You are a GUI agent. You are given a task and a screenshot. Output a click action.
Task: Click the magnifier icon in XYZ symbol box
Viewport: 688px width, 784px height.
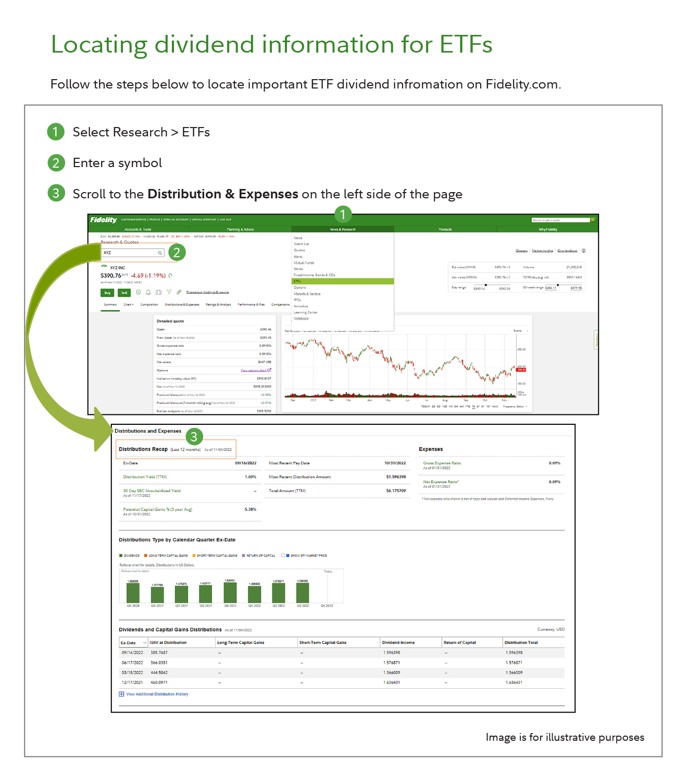[x=160, y=253]
